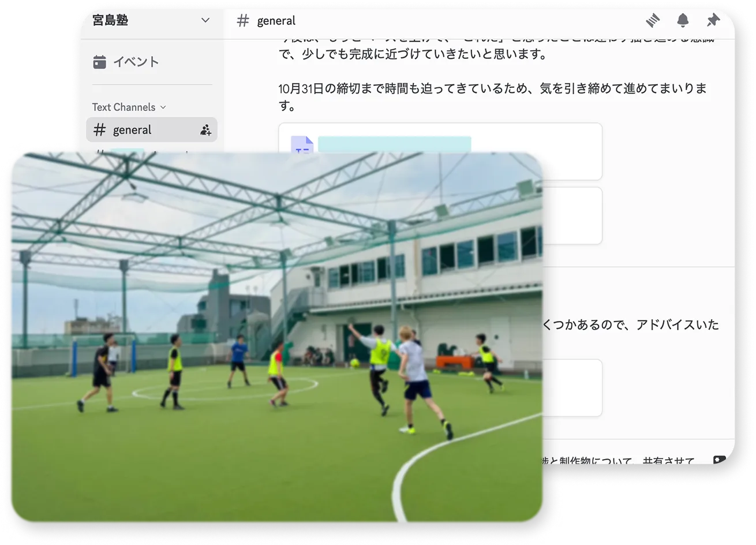Collapse the Text Channels chevron
Viewport: 756px width, 545px height.
point(163,107)
